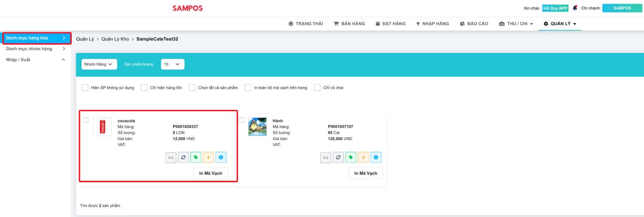Click quantity 95 Cái

[334, 133]
